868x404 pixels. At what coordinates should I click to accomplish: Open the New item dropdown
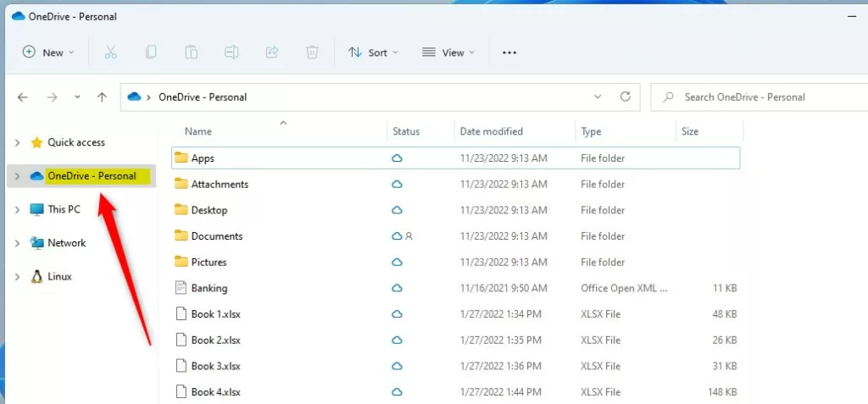point(48,53)
